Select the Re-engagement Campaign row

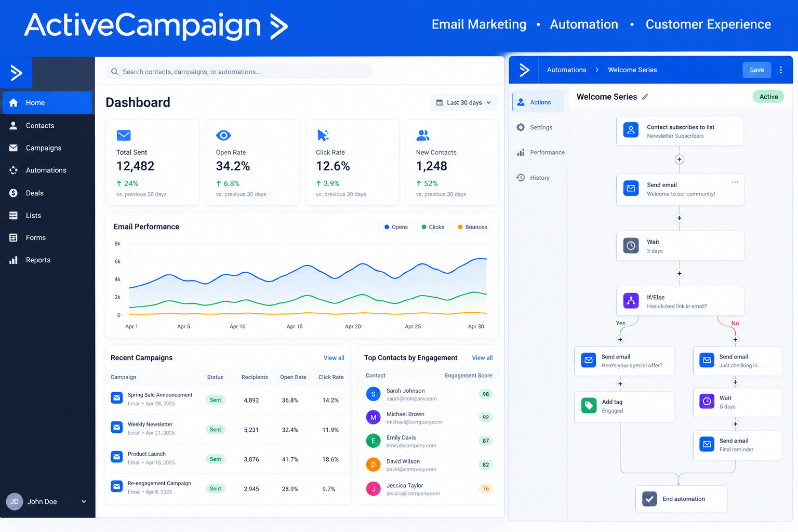(228, 488)
